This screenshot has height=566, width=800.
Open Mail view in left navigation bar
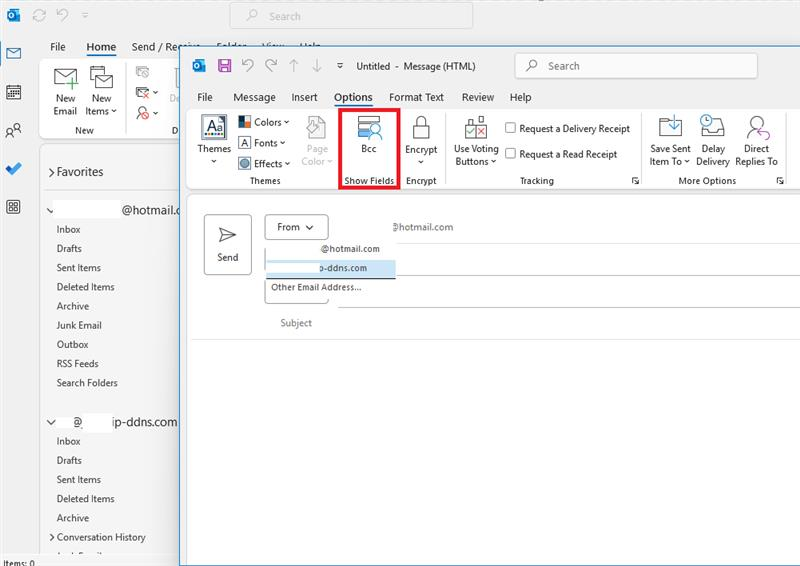[x=13, y=53]
